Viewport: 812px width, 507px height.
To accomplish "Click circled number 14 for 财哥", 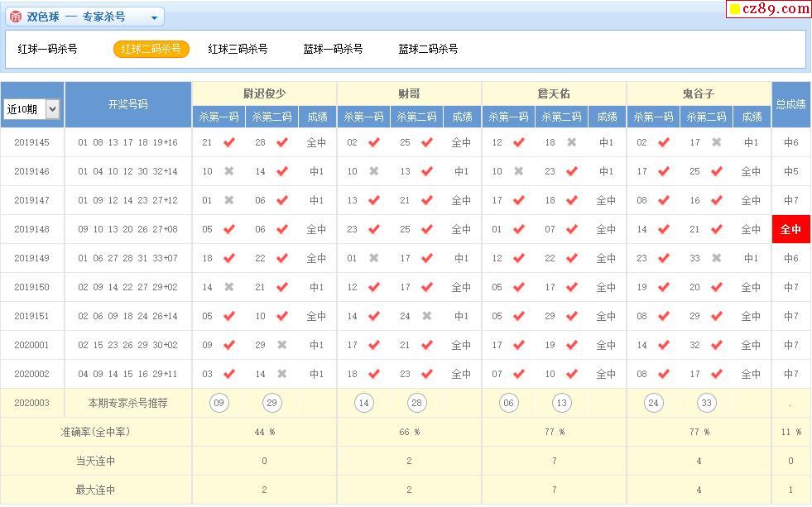I will pyautogui.click(x=363, y=403).
